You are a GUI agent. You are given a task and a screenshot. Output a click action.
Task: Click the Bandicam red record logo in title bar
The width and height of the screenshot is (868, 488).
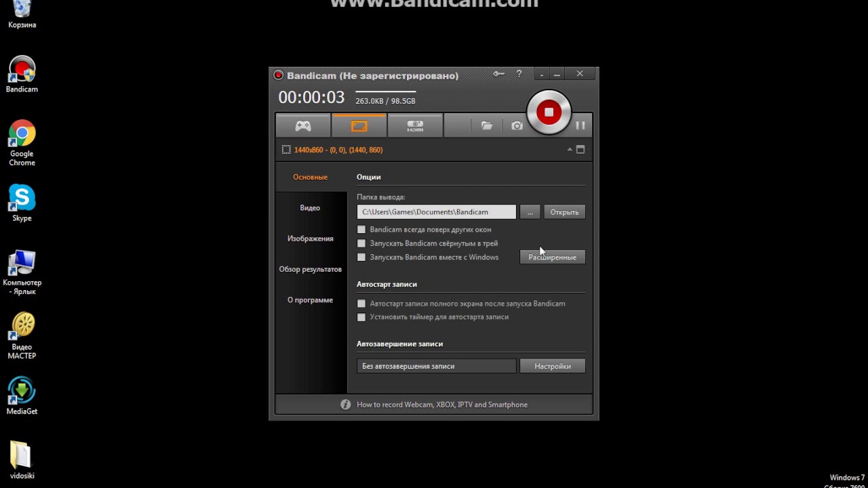(x=278, y=75)
